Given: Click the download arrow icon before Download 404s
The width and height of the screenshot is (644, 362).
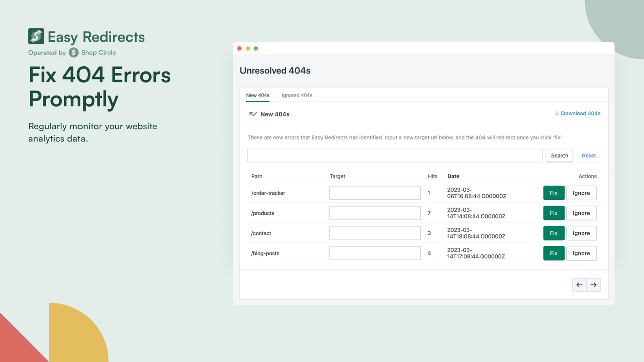Looking at the screenshot, I should click(558, 113).
